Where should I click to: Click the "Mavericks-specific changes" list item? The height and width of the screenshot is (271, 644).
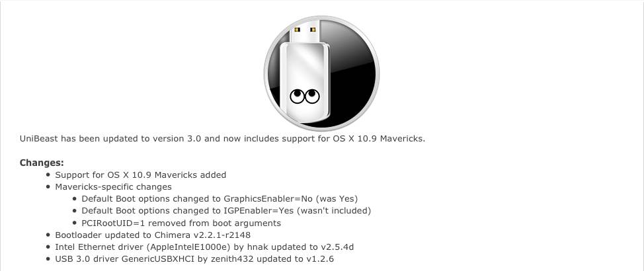coord(113,187)
